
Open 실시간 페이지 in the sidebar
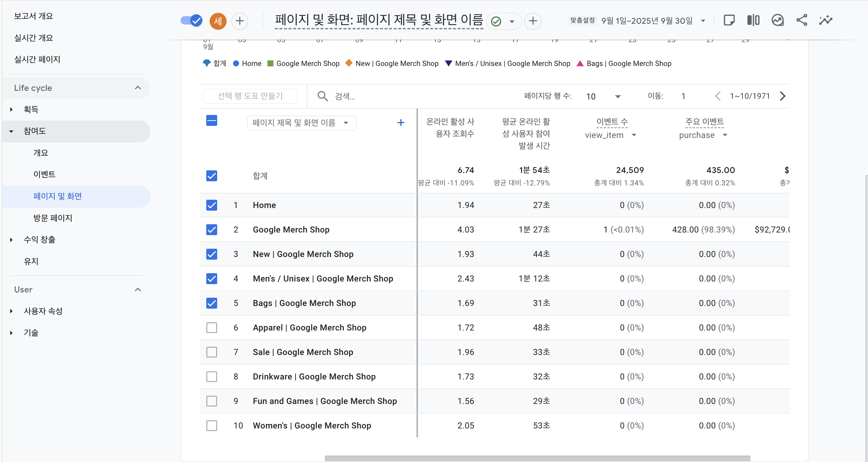click(37, 59)
